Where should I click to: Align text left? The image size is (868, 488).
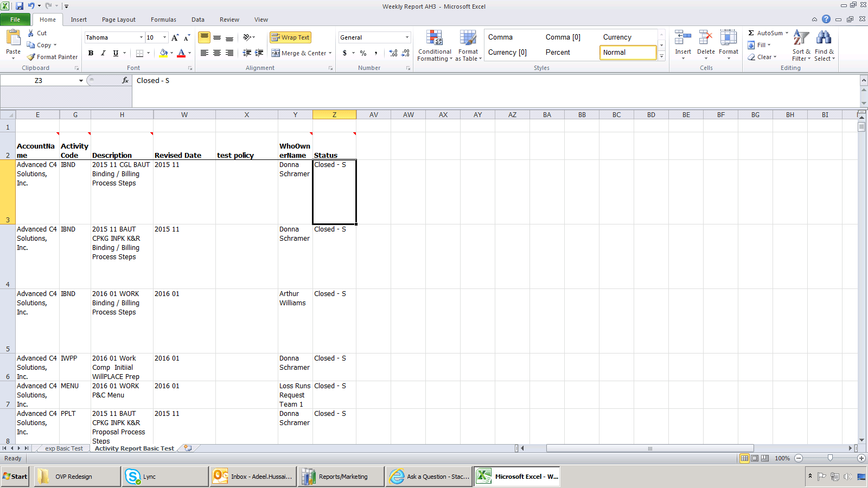coord(204,53)
